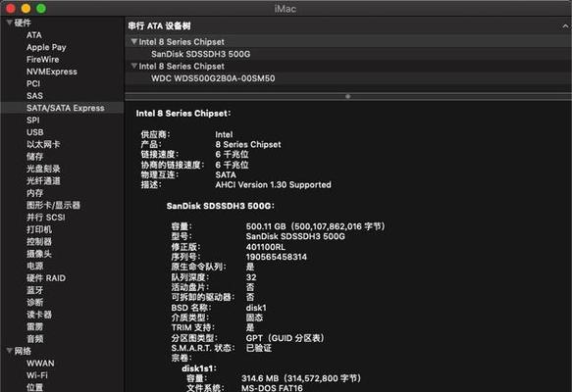The width and height of the screenshot is (572, 392).
Task: Open 诊断 diagnostics category
Action: coord(34,302)
